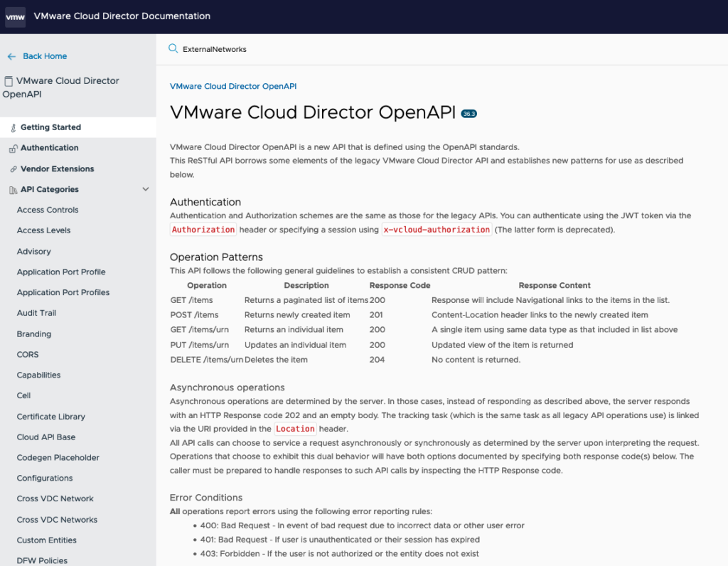This screenshot has width=728, height=566.
Task: Click the Location header code snippet
Action: 295,429
